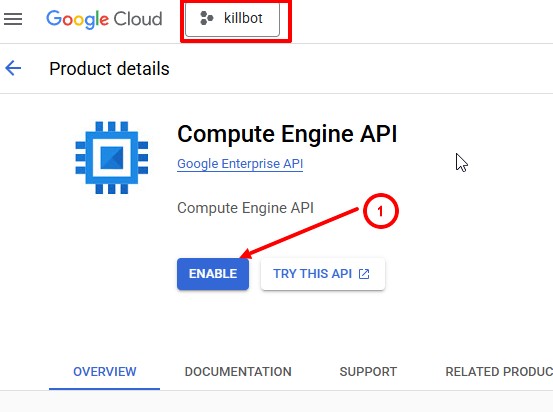Click the Google Cloud logo
Viewport: 553px width, 412px height.
pyautogui.click(x=104, y=19)
